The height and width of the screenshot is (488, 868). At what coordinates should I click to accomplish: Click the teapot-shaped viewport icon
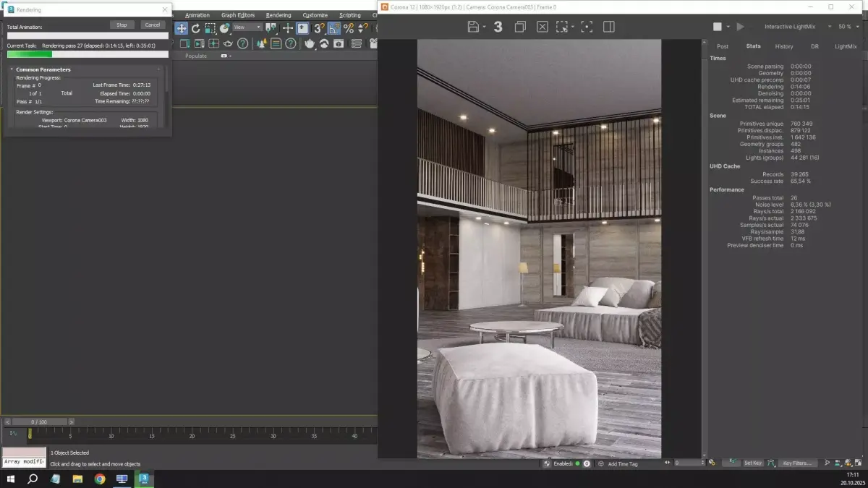tap(228, 43)
